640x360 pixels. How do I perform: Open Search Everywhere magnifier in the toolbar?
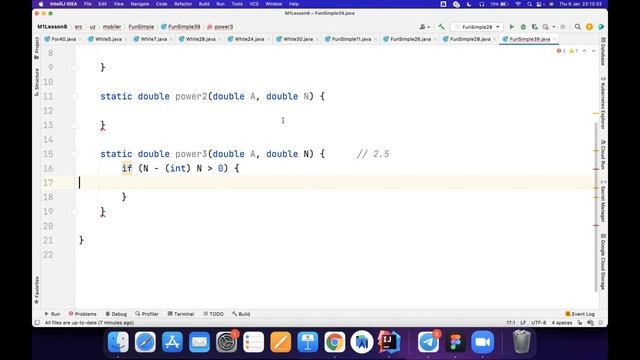coord(578,27)
